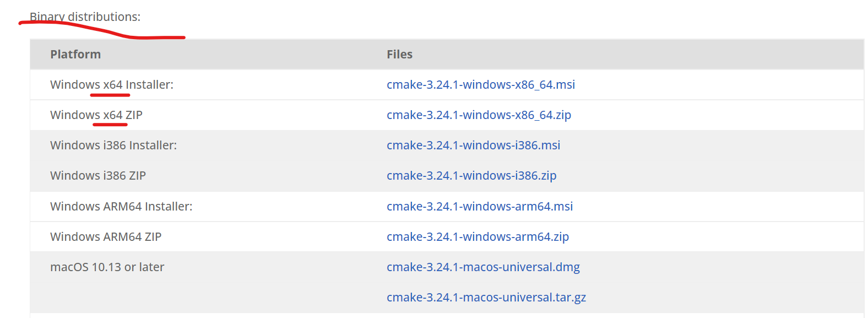
Task: Click the Platform column header
Action: 75,55
